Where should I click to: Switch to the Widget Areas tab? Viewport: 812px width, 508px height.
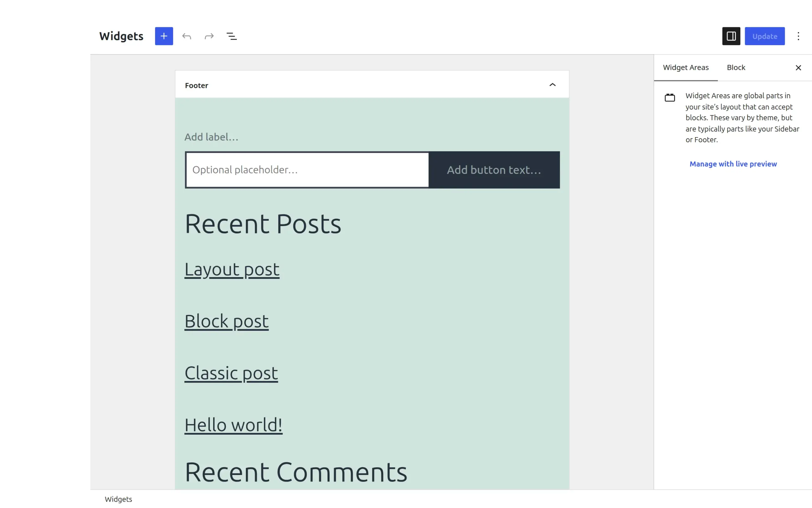click(685, 68)
